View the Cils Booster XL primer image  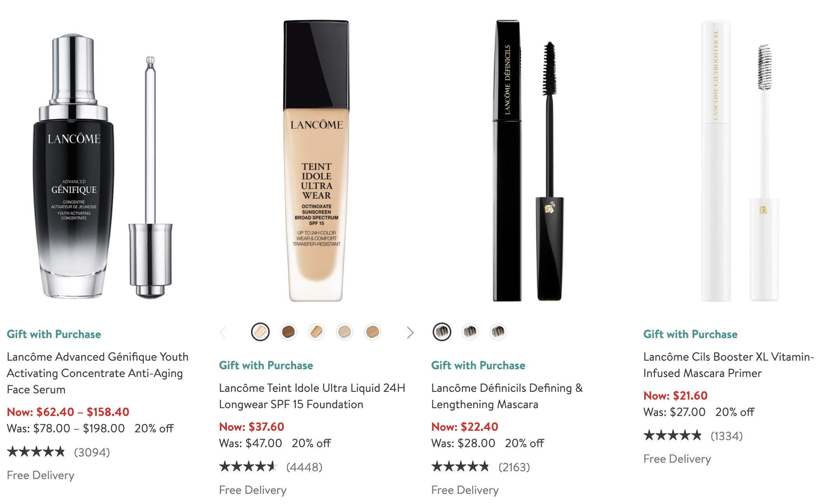click(741, 160)
